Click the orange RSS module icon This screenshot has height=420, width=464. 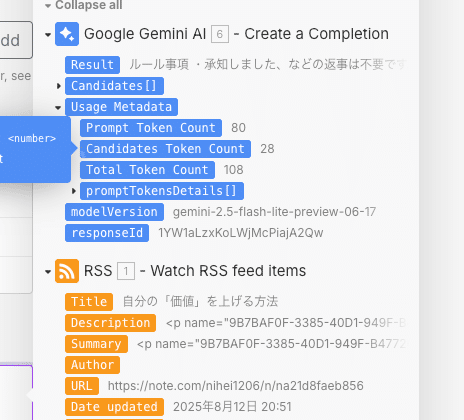tap(67, 271)
